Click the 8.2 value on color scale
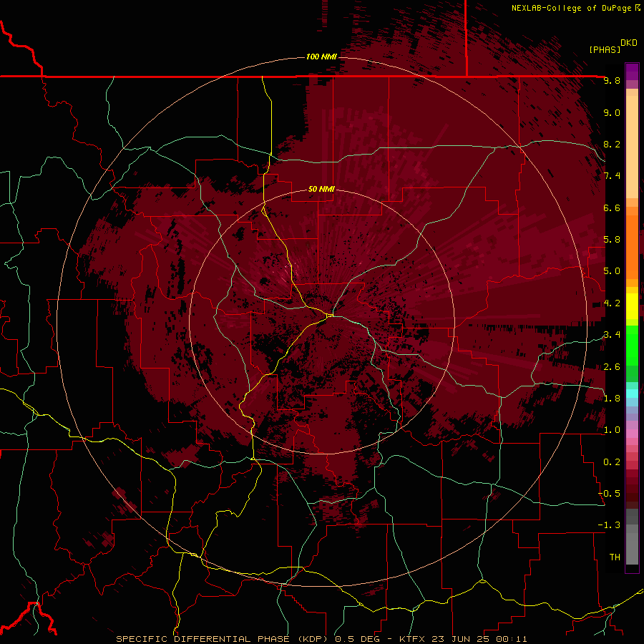Image resolution: width=644 pixels, height=644 pixels. click(x=612, y=144)
